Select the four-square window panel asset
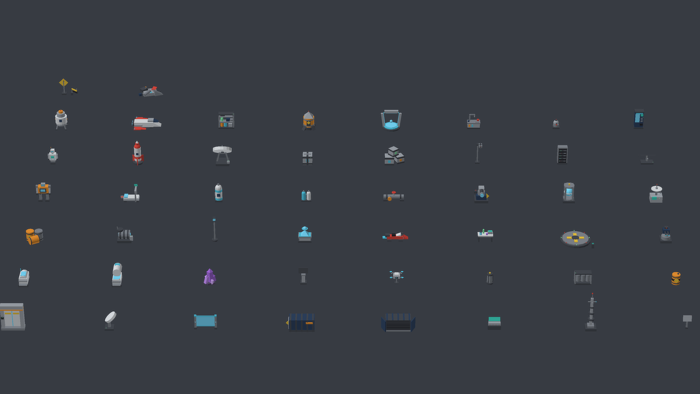The image size is (700, 394). 307,157
